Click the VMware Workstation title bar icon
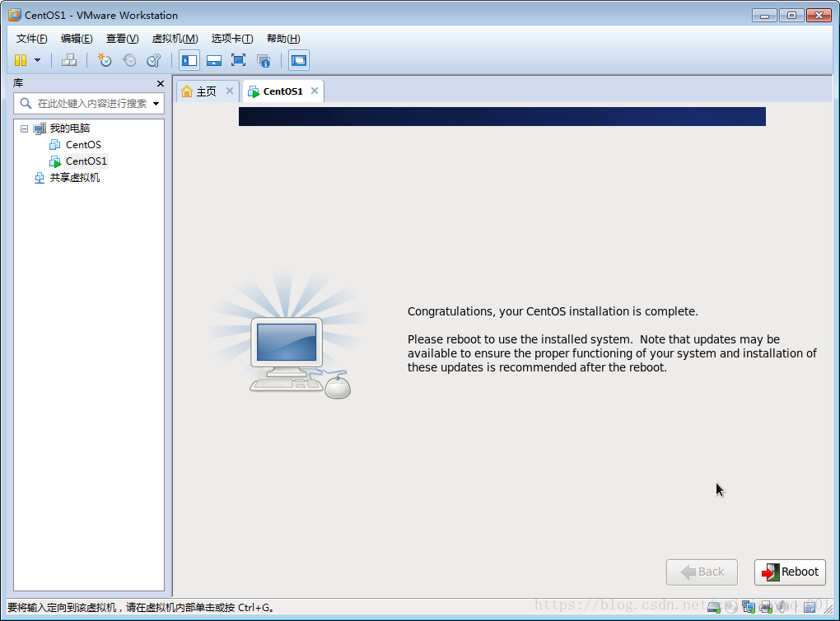840x621 pixels. coord(15,15)
